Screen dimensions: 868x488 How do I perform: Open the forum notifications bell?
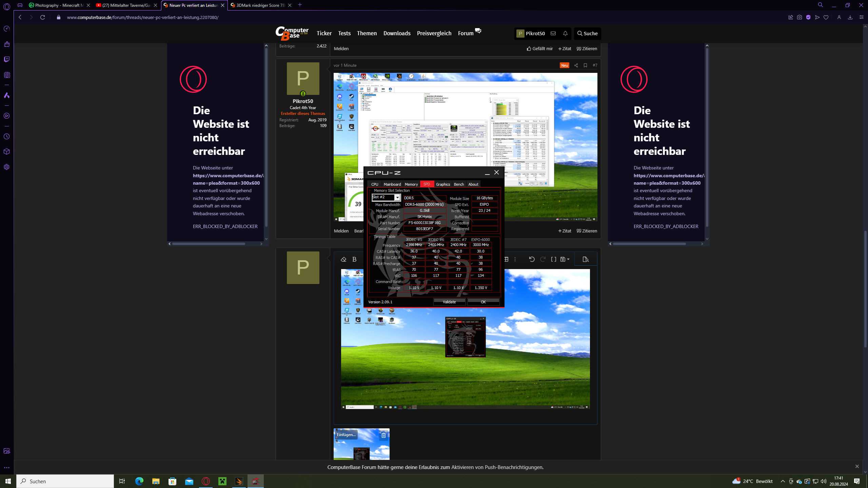(x=565, y=33)
